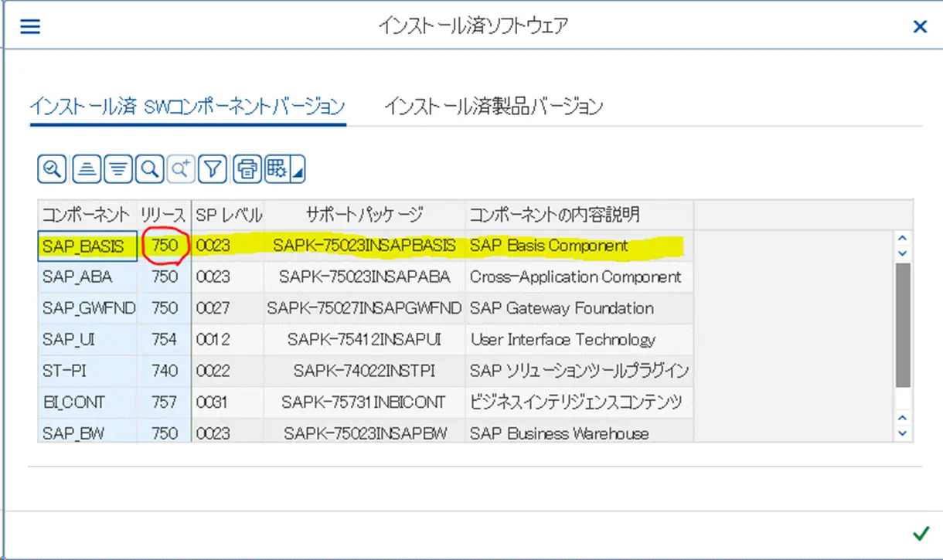Click release 754 in SAP_UI row
The height and width of the screenshot is (560, 943).
tap(164, 339)
